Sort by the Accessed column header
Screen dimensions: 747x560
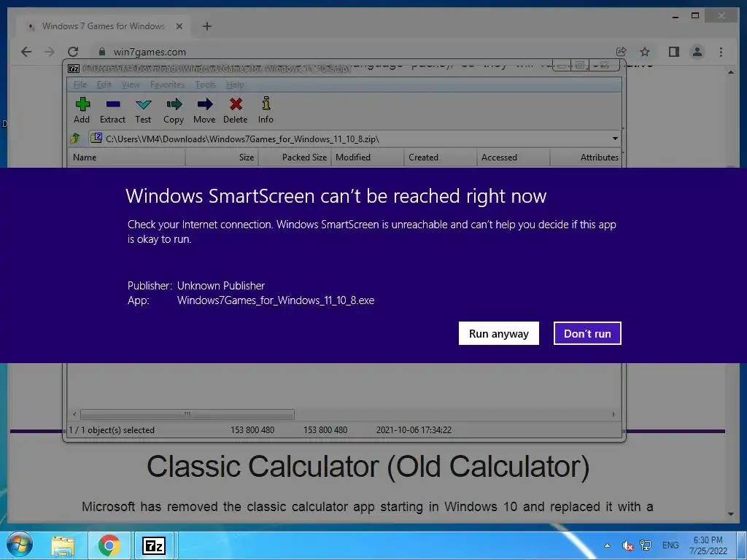pyautogui.click(x=513, y=157)
